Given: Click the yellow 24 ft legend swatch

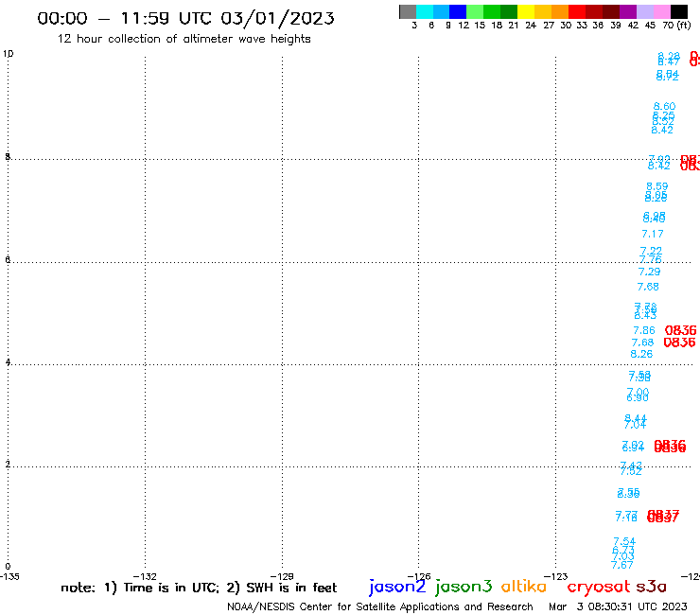Looking at the screenshot, I should [x=526, y=11].
